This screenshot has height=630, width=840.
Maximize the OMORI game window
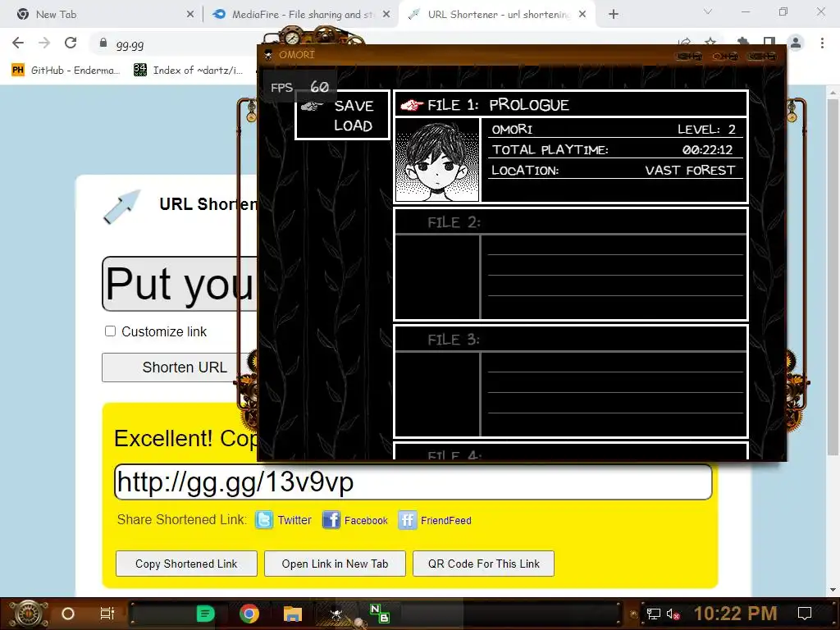725,56
